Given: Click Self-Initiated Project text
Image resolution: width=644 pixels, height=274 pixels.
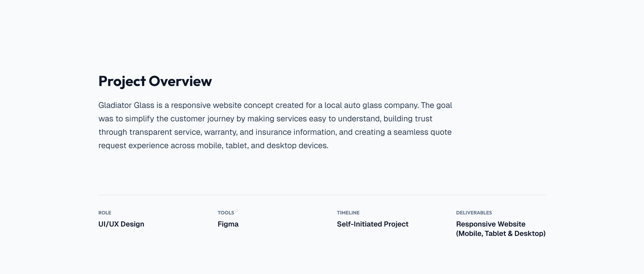Looking at the screenshot, I should (372, 224).
